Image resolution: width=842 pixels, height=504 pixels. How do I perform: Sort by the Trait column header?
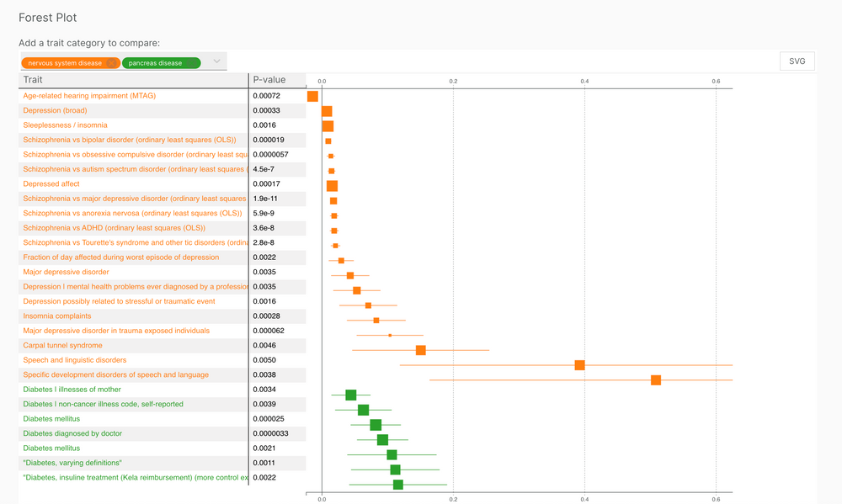(x=32, y=79)
